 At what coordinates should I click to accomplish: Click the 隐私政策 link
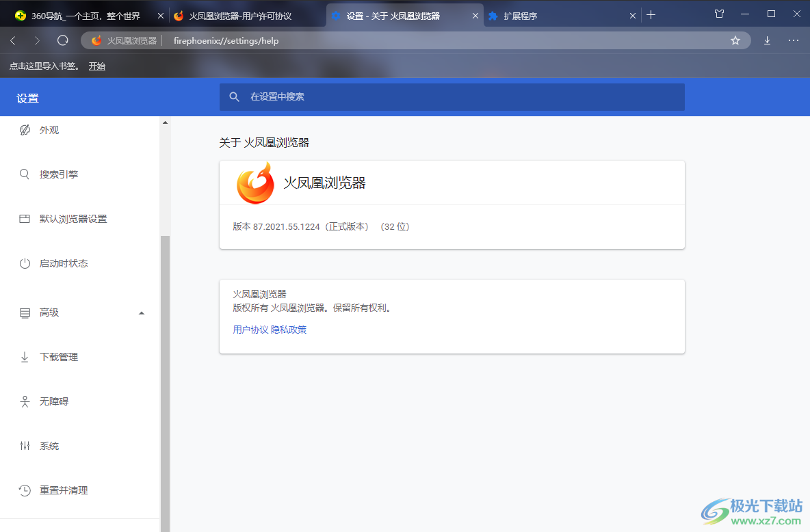[289, 330]
